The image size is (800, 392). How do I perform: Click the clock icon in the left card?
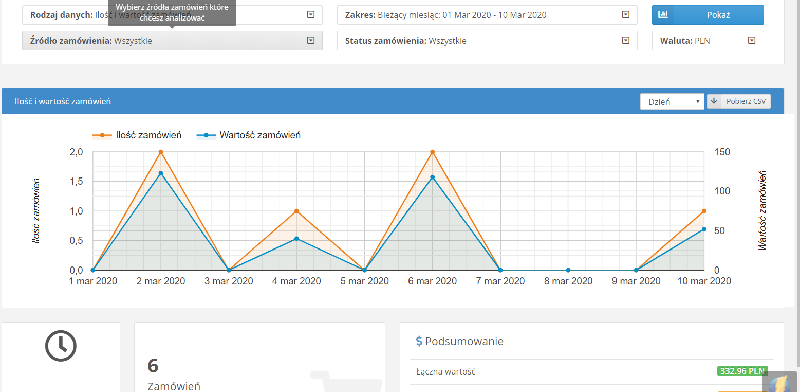(61, 346)
